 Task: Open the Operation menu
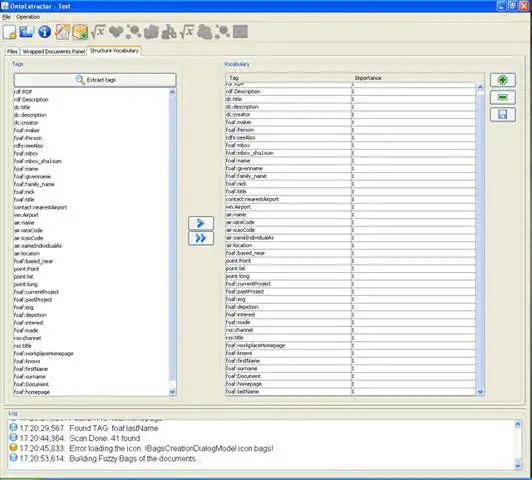(28, 17)
